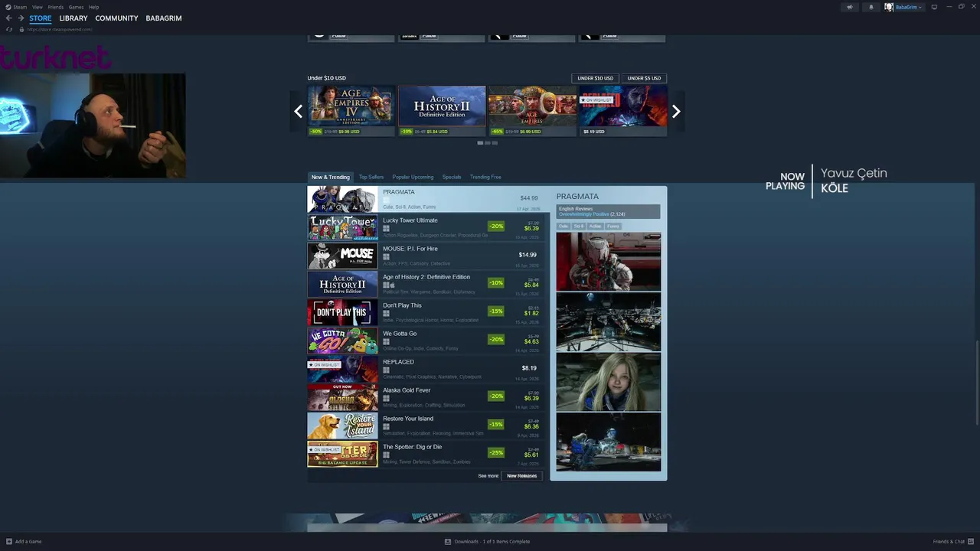The image size is (980, 551).
Task: Click the New Releases button
Action: pyautogui.click(x=522, y=476)
